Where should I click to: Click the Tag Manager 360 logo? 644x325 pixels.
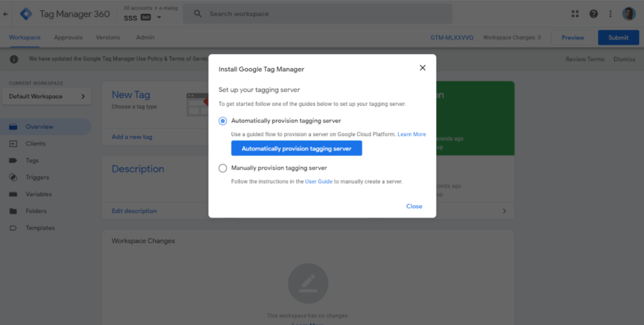point(26,14)
